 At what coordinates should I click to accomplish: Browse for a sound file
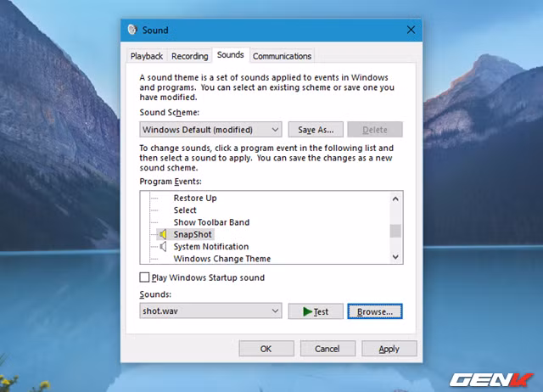[374, 311]
